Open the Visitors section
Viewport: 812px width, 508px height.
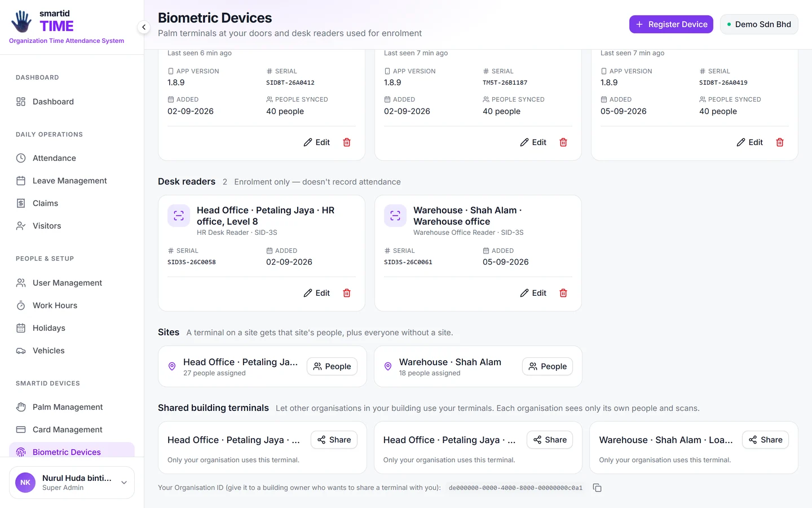tap(72, 226)
